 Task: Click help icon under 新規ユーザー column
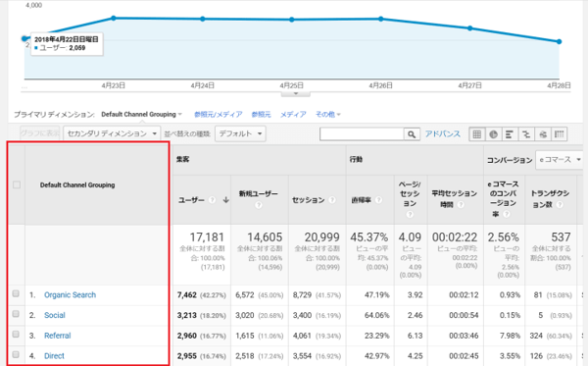pyautogui.click(x=259, y=205)
